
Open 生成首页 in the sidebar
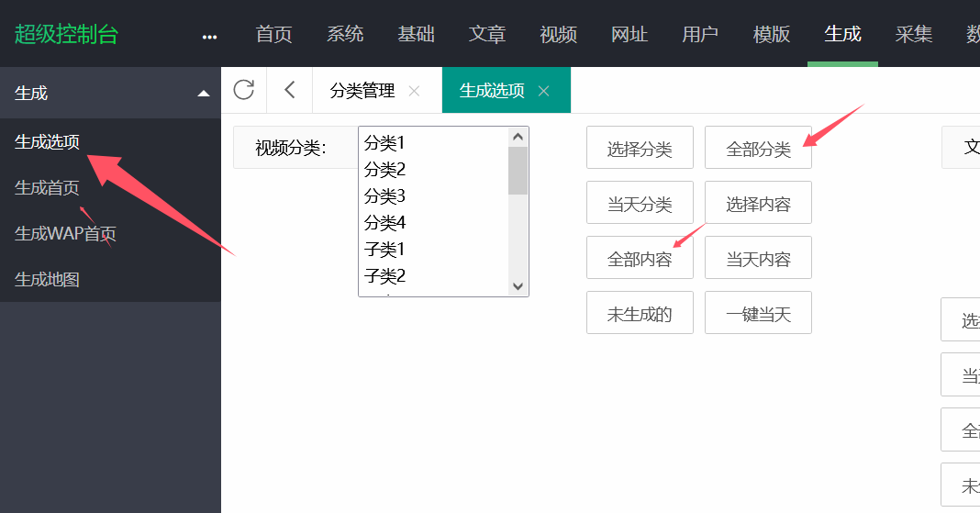pos(47,188)
